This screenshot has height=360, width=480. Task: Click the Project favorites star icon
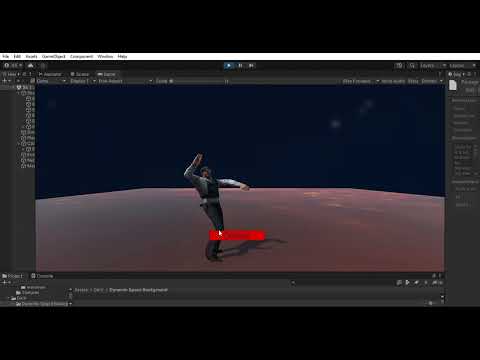click(x=426, y=283)
